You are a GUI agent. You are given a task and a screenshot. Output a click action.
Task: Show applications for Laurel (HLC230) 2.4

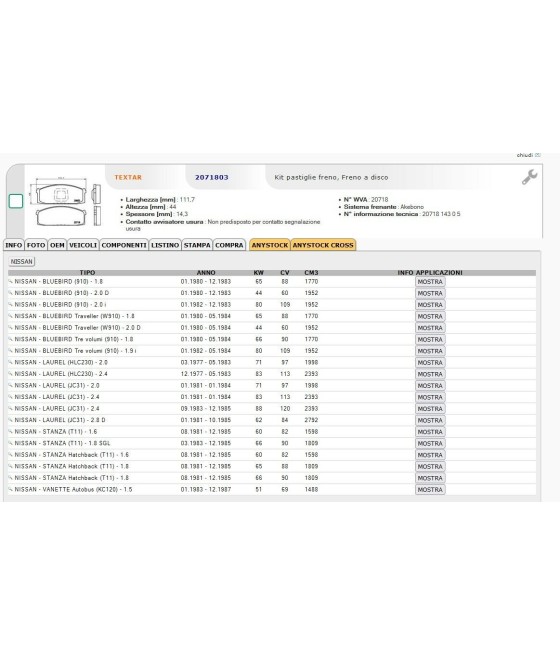pyautogui.click(x=430, y=374)
